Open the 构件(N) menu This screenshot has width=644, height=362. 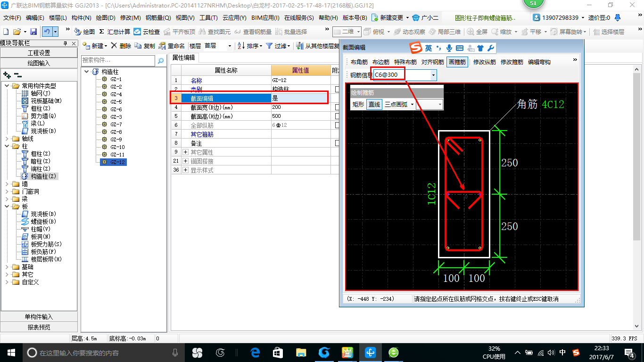point(81,18)
